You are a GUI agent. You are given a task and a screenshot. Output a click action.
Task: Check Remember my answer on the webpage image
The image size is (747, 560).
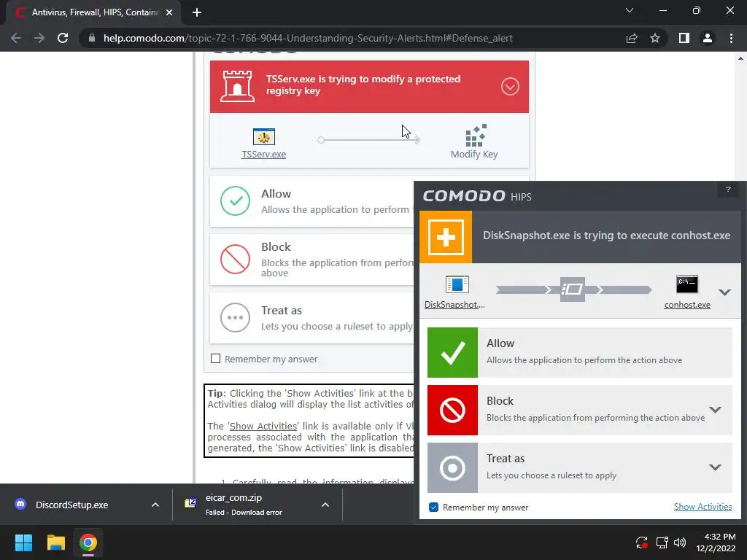[x=216, y=359]
